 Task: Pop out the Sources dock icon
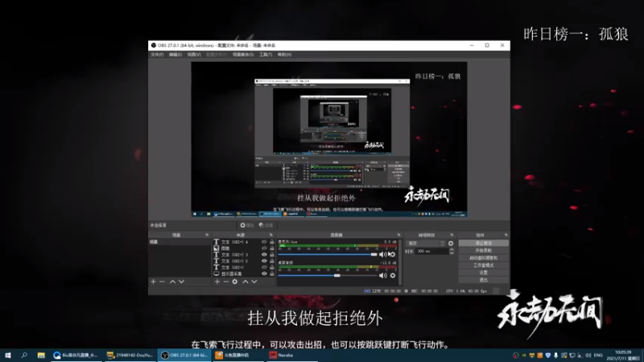(271, 235)
